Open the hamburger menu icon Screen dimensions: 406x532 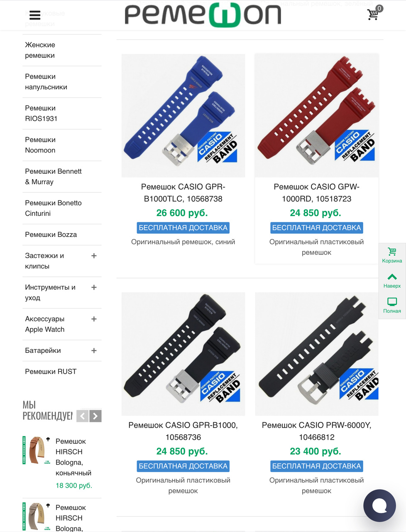35,15
